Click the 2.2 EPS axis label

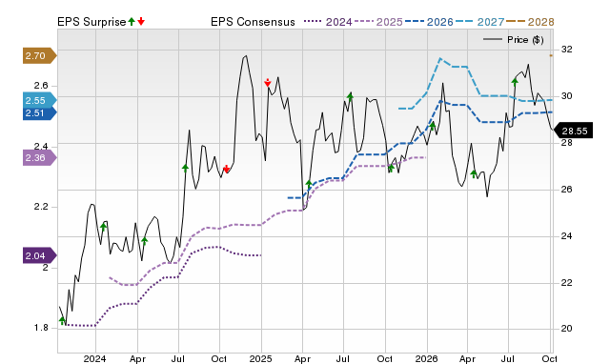[41, 207]
